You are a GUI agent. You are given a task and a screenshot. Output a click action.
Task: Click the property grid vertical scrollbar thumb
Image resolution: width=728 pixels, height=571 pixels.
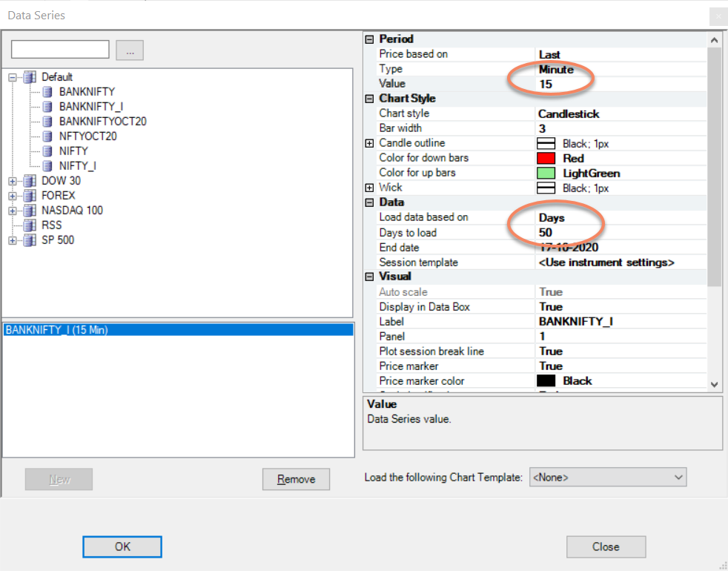[714, 166]
